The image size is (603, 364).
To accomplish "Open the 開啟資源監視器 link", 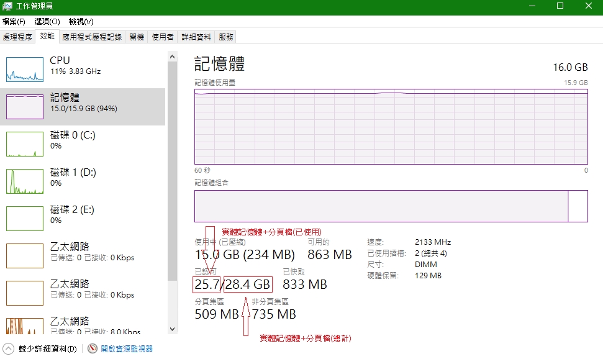I will (127, 349).
